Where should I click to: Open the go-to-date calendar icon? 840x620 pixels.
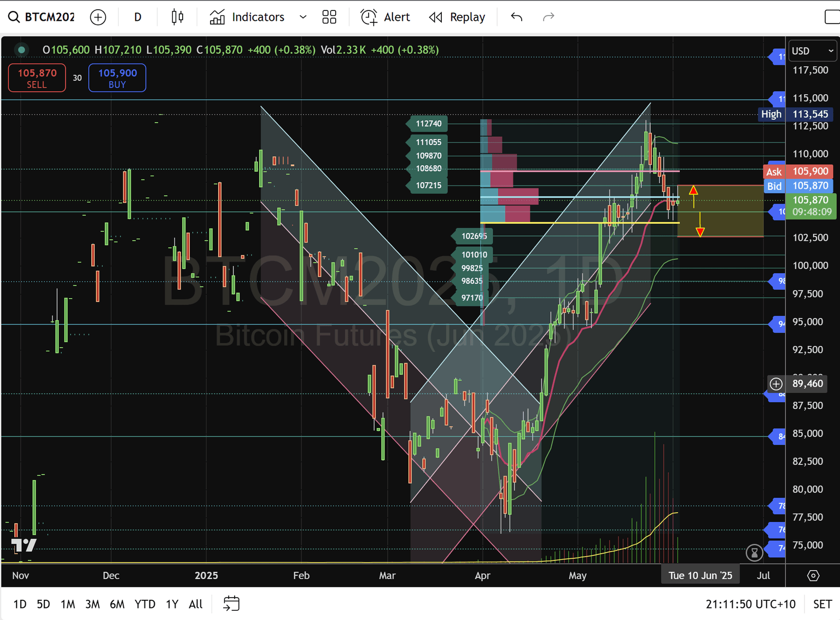231,604
